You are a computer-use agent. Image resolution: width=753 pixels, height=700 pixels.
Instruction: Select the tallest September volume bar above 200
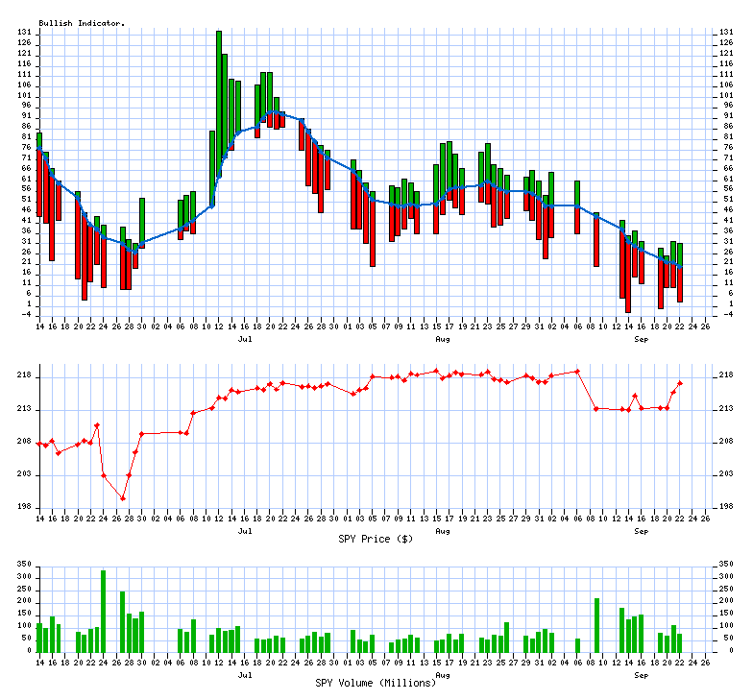point(596,624)
